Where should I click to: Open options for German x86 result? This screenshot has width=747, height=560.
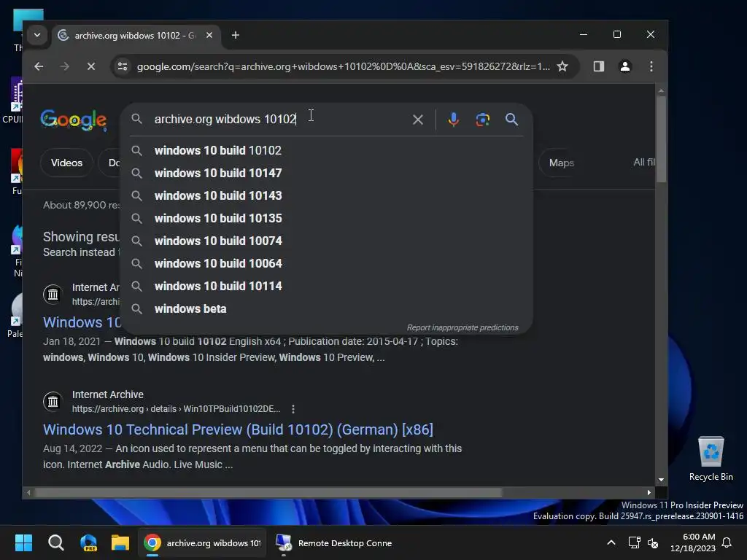coord(293,409)
